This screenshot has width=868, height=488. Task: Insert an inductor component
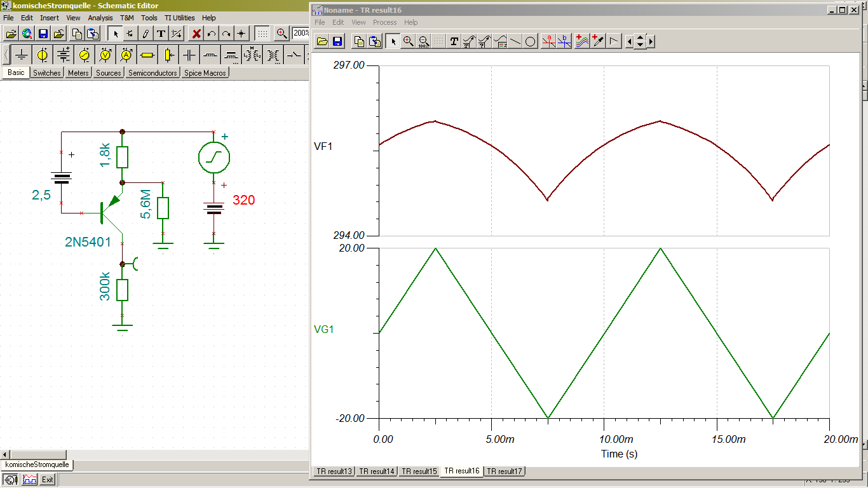[210, 55]
